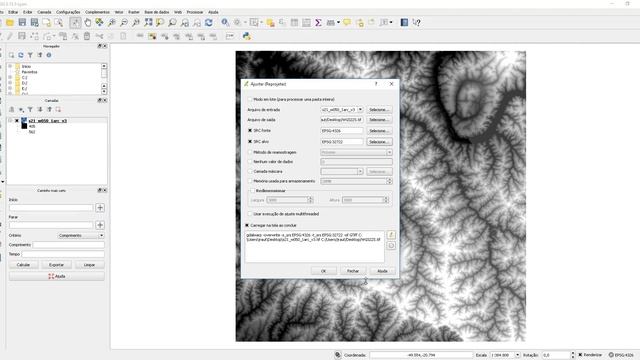Viewport: 640px width, 360px height.
Task: Click the Calcular button
Action: click(23, 265)
